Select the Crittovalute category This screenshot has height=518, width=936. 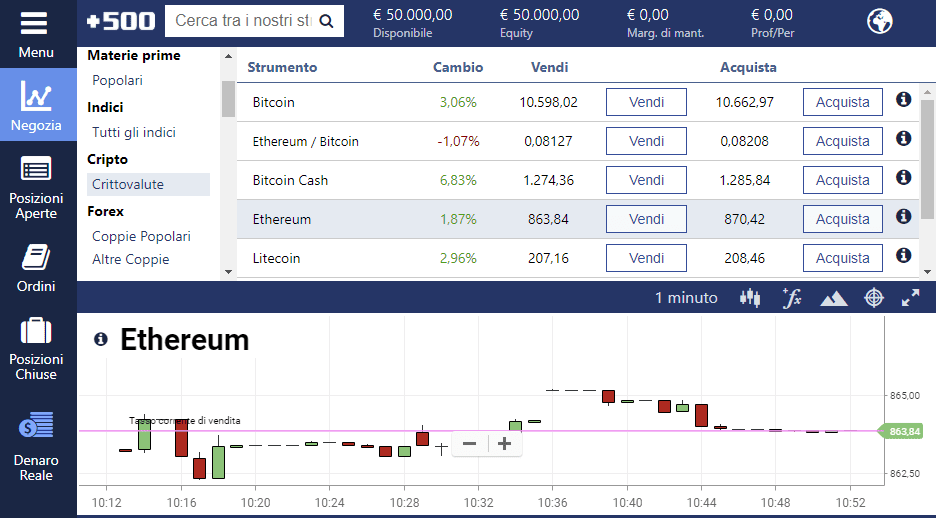pos(149,184)
